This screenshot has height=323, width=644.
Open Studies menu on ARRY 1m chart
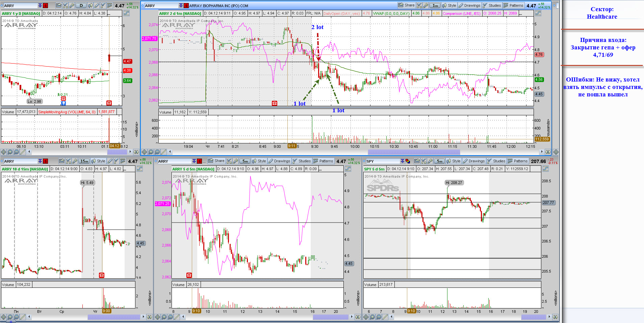[x=492, y=5]
